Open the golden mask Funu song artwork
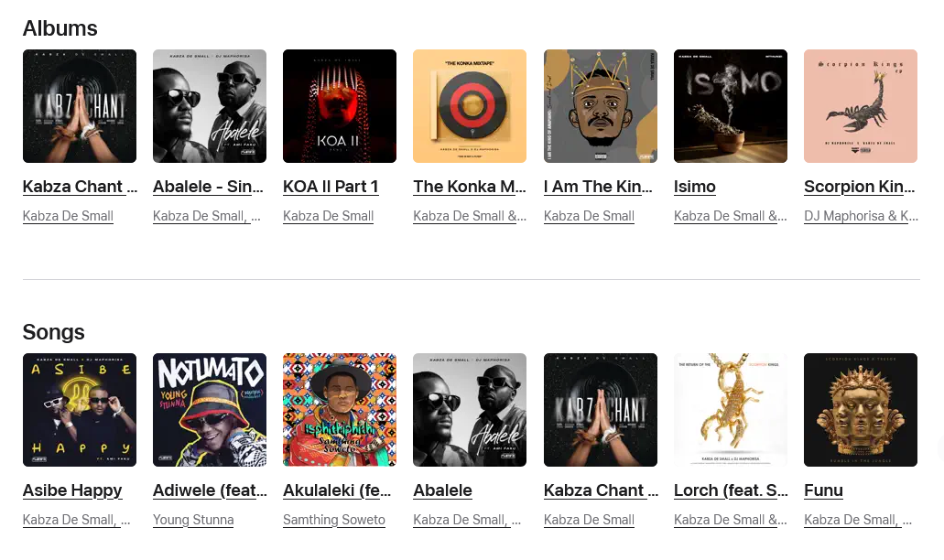Image resolution: width=944 pixels, height=560 pixels. pos(861,410)
